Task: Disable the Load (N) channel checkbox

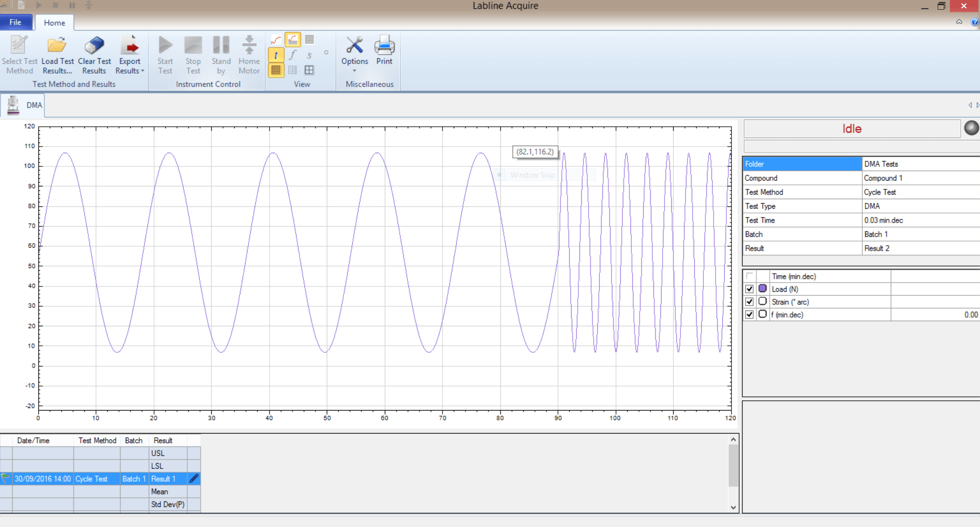Action: click(749, 289)
